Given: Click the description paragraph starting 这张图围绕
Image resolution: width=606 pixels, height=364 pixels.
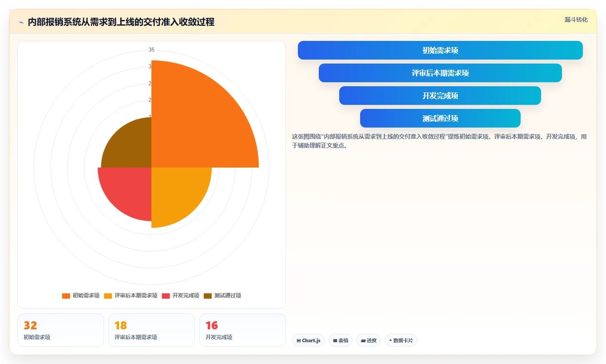Looking at the screenshot, I should 439,140.
